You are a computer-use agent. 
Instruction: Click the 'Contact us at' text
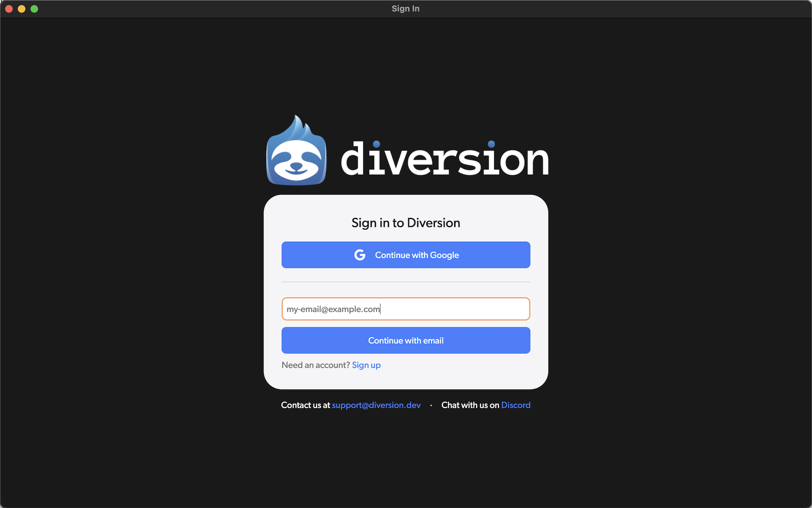305,405
